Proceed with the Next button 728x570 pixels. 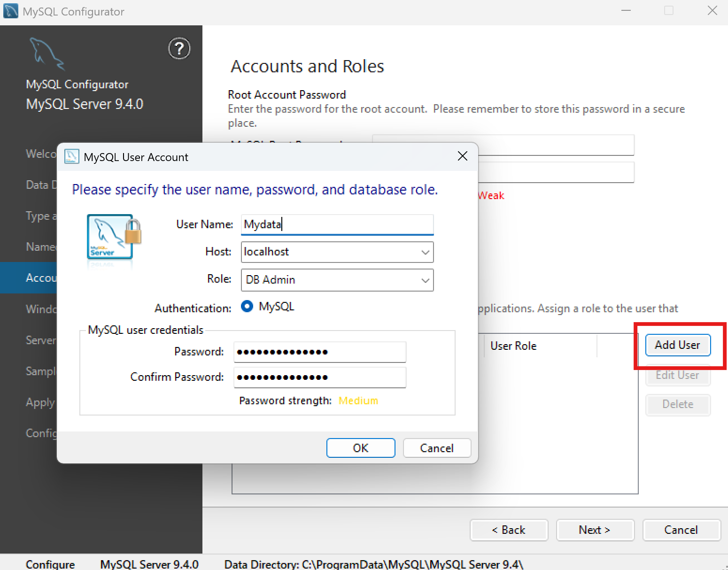pyautogui.click(x=595, y=530)
